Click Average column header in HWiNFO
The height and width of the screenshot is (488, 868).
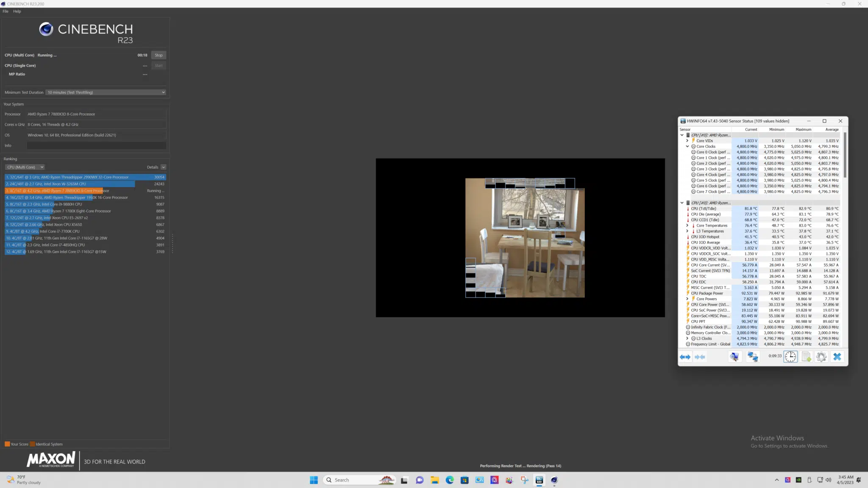[x=827, y=130]
